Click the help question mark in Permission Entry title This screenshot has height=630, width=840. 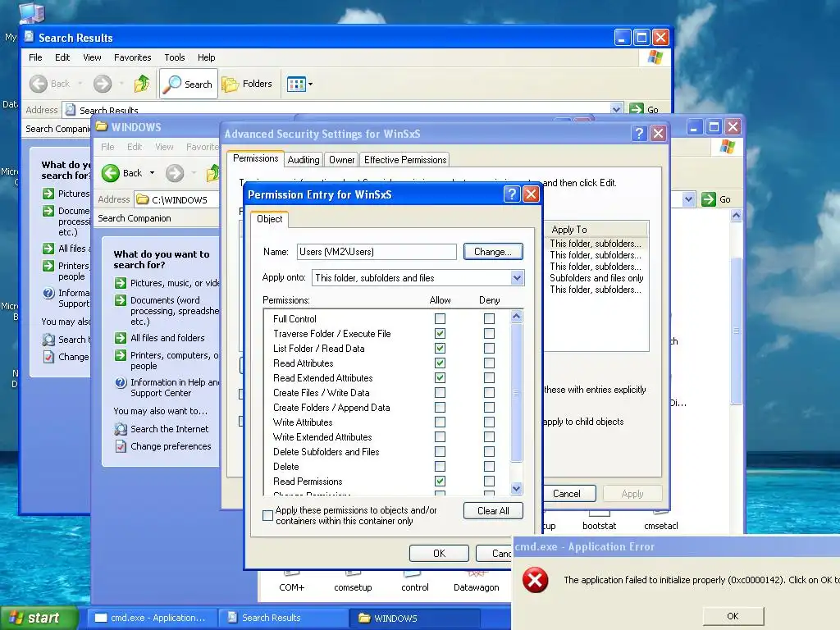512,194
